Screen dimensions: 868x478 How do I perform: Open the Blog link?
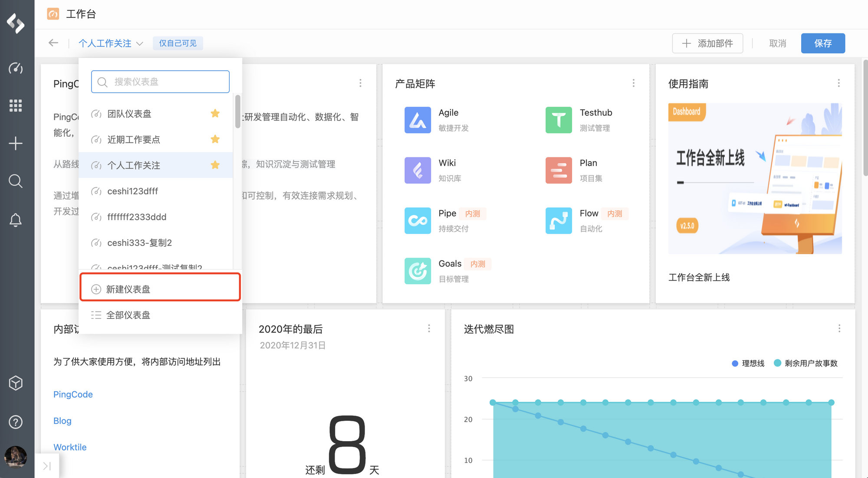[62, 421]
